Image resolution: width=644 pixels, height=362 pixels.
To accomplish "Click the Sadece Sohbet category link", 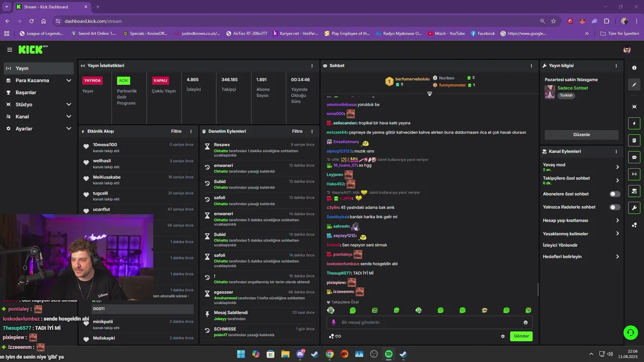I will coord(573,88).
